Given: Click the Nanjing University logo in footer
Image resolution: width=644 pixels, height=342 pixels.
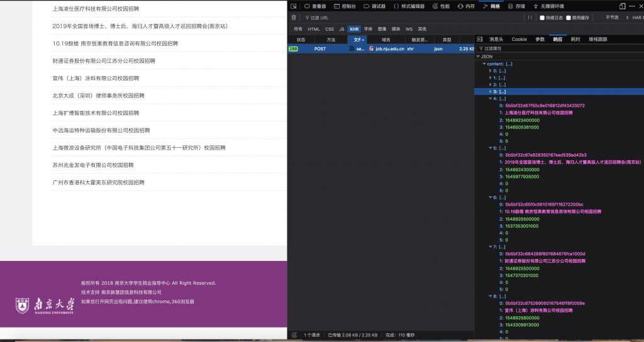Looking at the screenshot, I should pyautogui.click(x=45, y=306).
